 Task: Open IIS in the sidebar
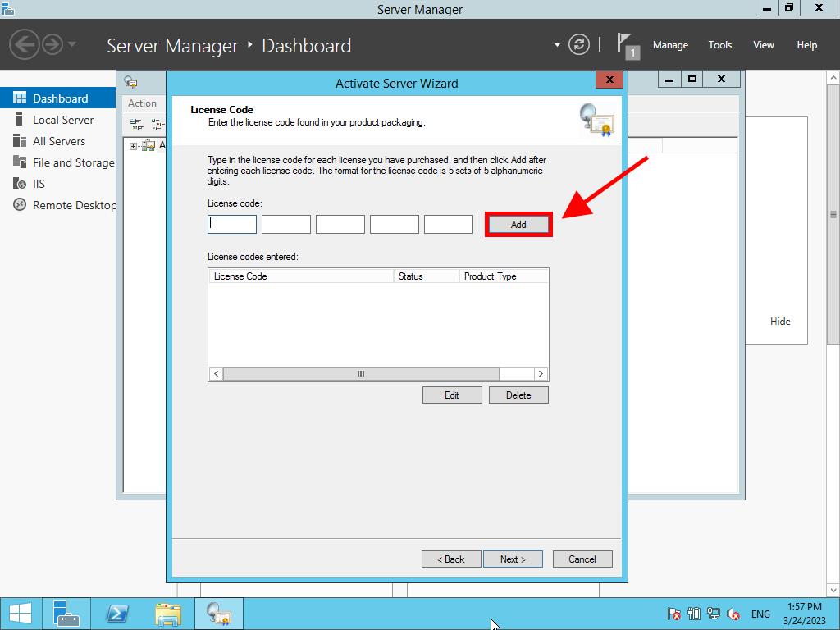point(58,184)
